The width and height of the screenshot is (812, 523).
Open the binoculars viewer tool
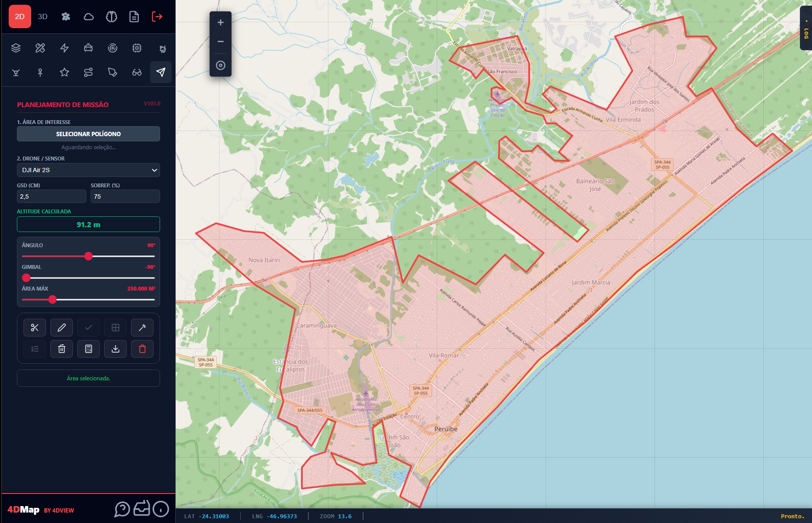click(137, 72)
